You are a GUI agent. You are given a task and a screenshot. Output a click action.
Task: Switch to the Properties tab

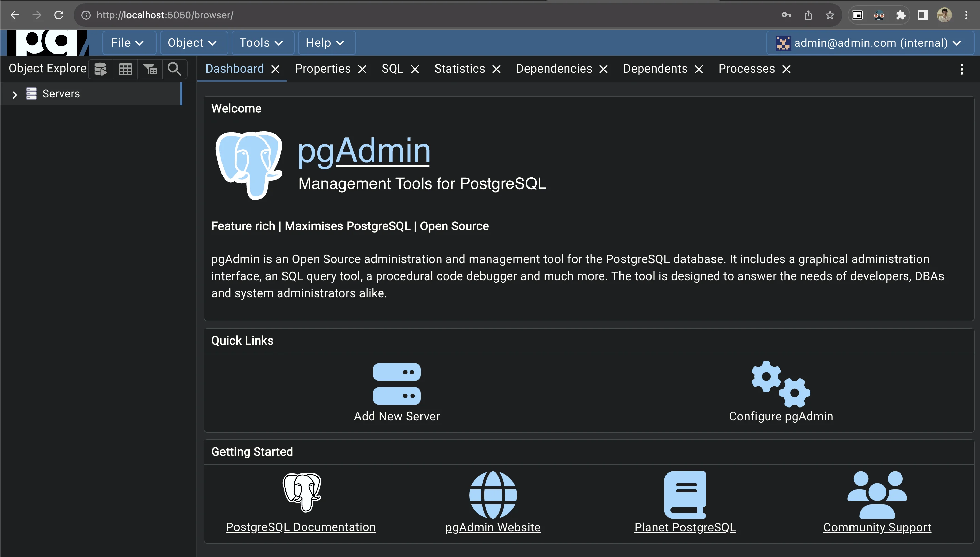tap(323, 69)
